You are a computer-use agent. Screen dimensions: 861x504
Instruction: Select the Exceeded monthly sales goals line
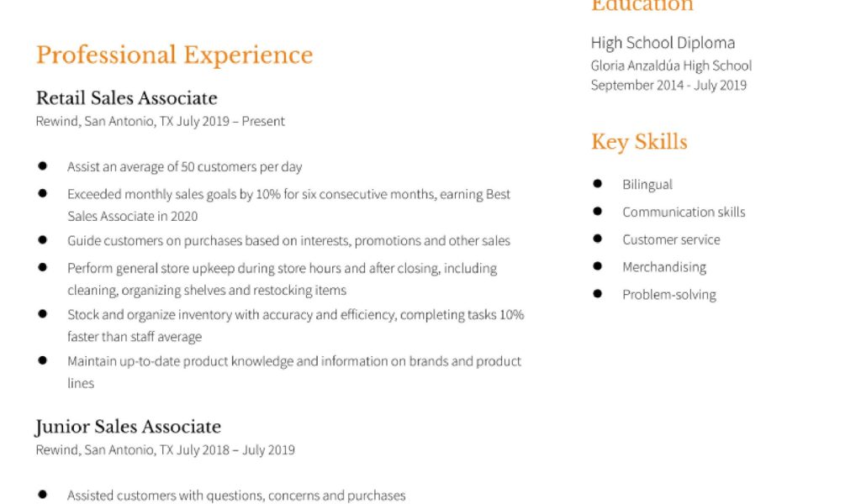[x=288, y=194]
